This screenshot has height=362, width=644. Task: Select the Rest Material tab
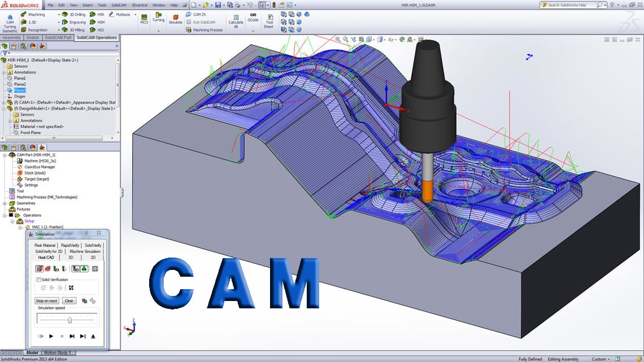tap(45, 245)
